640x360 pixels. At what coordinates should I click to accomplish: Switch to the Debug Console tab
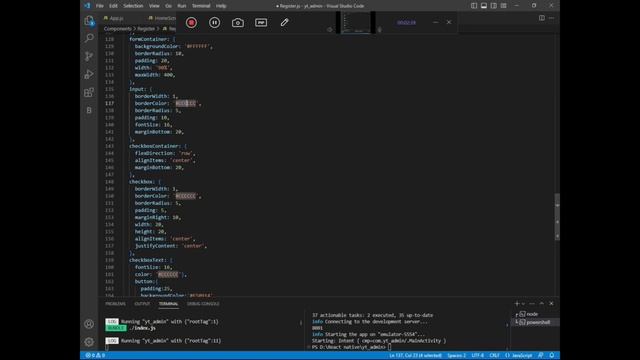tap(203, 304)
